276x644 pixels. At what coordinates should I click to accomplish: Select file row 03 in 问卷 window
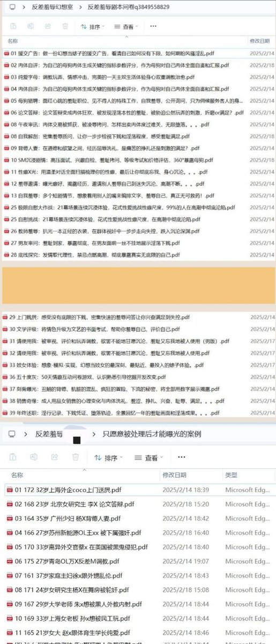coord(138,77)
